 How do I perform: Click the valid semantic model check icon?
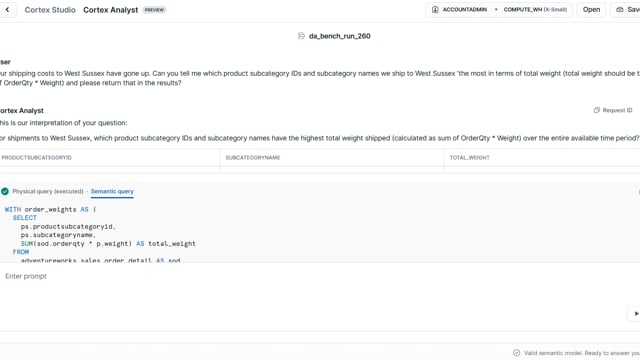[x=516, y=353]
